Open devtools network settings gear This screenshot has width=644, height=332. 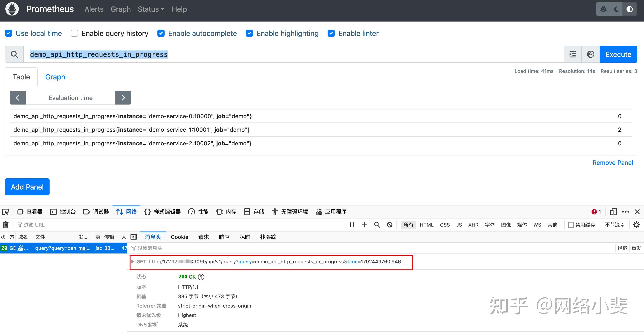(x=636, y=225)
